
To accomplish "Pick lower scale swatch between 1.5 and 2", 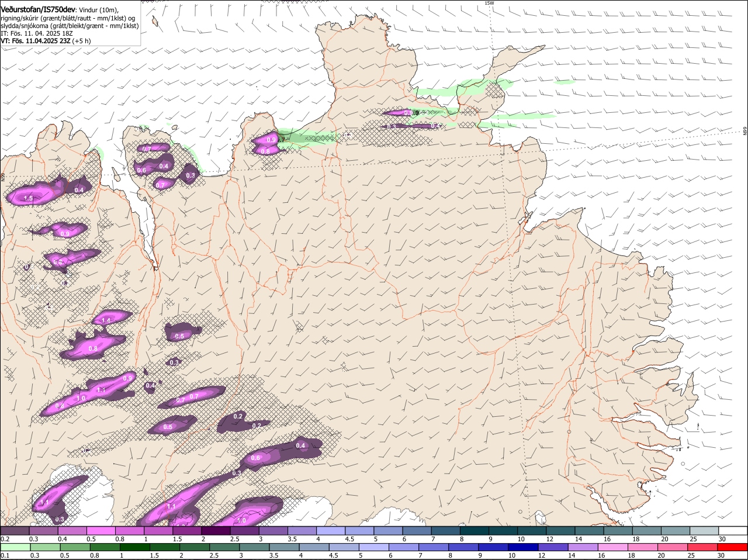I will tap(165, 548).
